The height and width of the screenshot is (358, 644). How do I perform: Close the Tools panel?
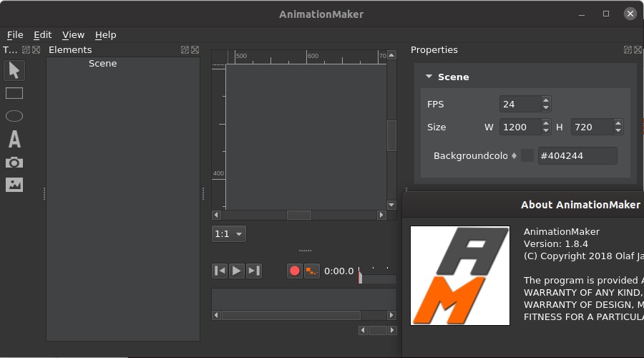[36, 49]
